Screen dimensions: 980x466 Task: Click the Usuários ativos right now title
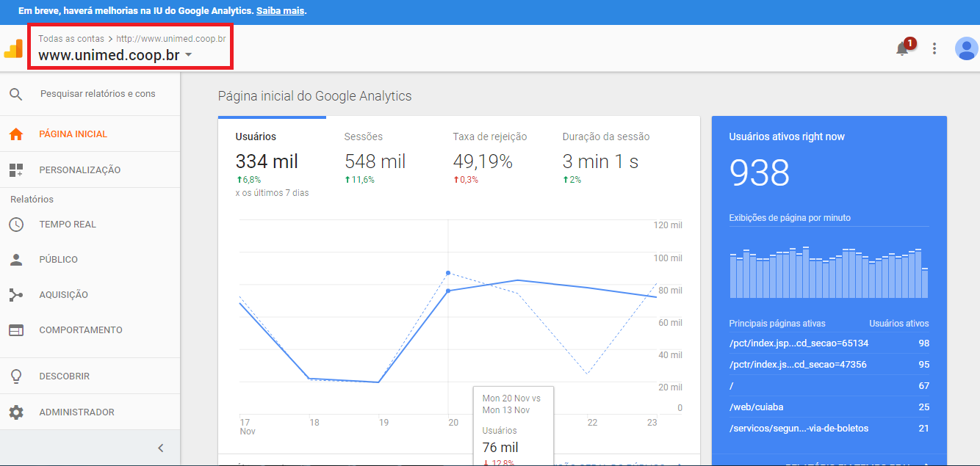tap(787, 136)
